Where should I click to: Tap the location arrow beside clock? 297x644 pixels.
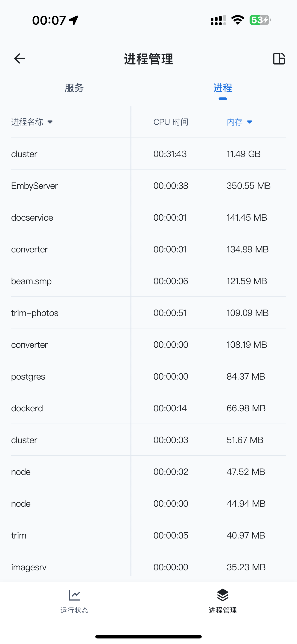tap(73, 20)
